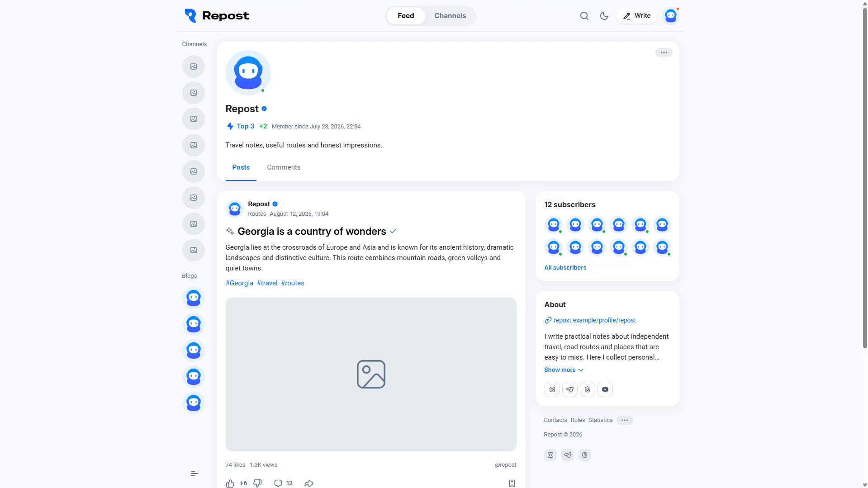The image size is (868, 488).
Task: Expand footer more-links ellipsis button
Action: (624, 420)
